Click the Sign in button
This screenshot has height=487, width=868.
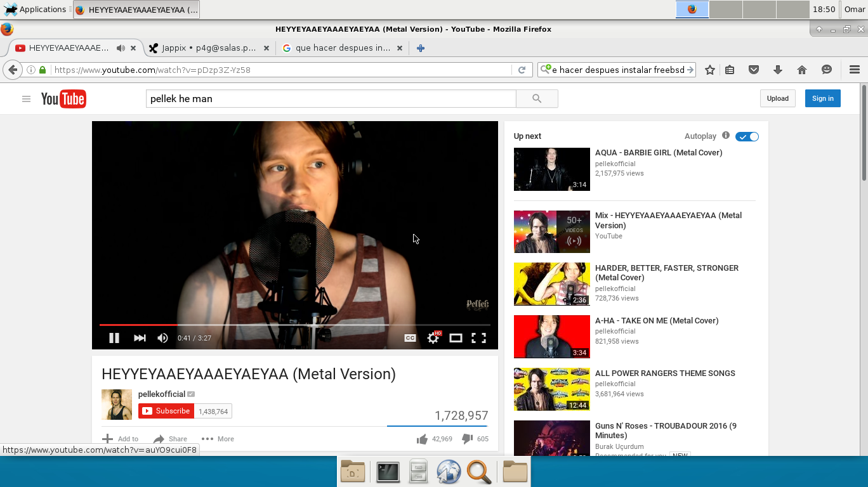coord(823,98)
